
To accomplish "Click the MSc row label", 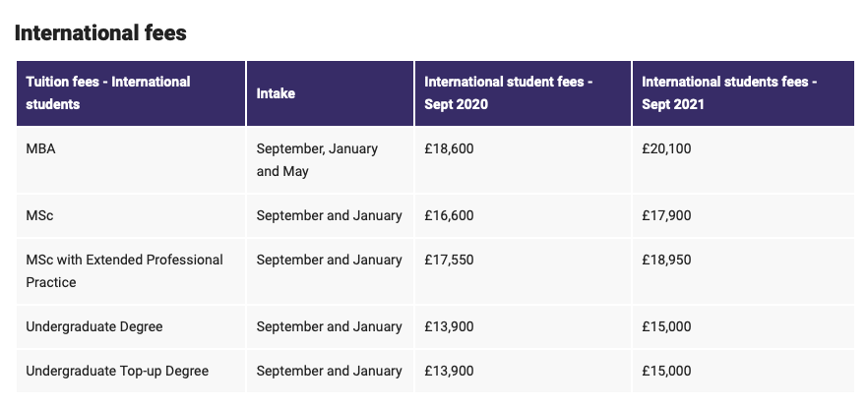I will click(x=40, y=215).
